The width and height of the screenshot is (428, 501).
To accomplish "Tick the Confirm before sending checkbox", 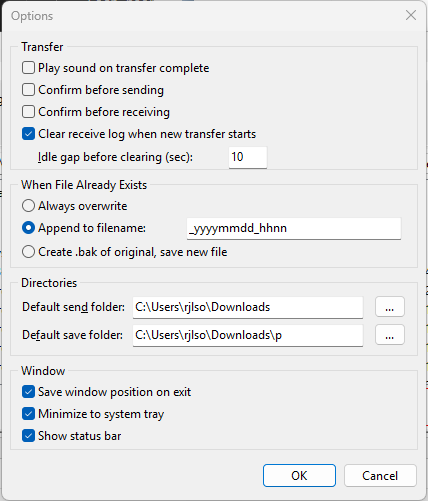I will pyautogui.click(x=28, y=90).
